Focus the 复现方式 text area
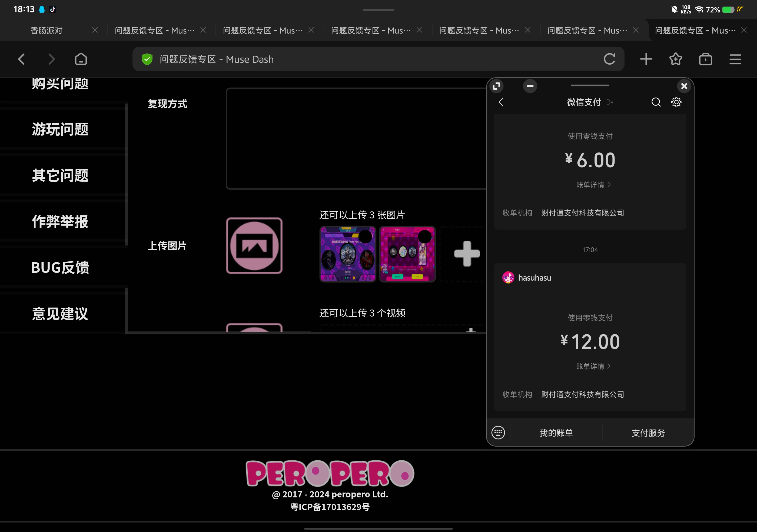This screenshot has height=532, width=757. pos(356,139)
